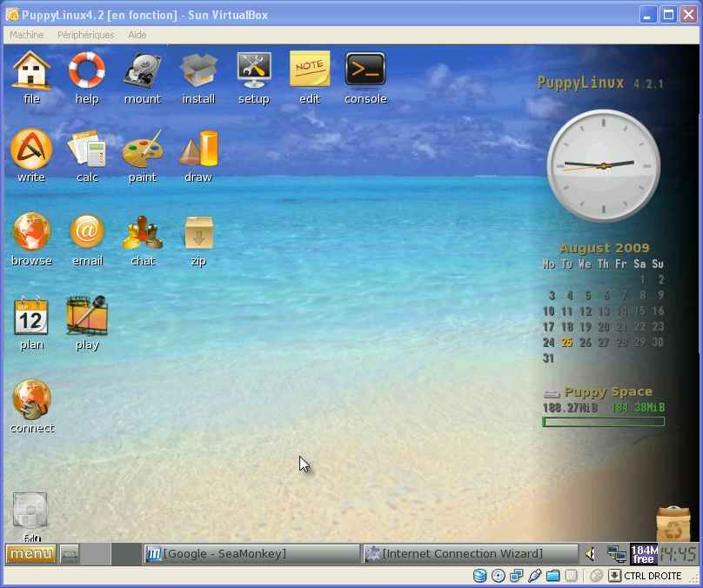Open the Aide menu

click(137, 35)
